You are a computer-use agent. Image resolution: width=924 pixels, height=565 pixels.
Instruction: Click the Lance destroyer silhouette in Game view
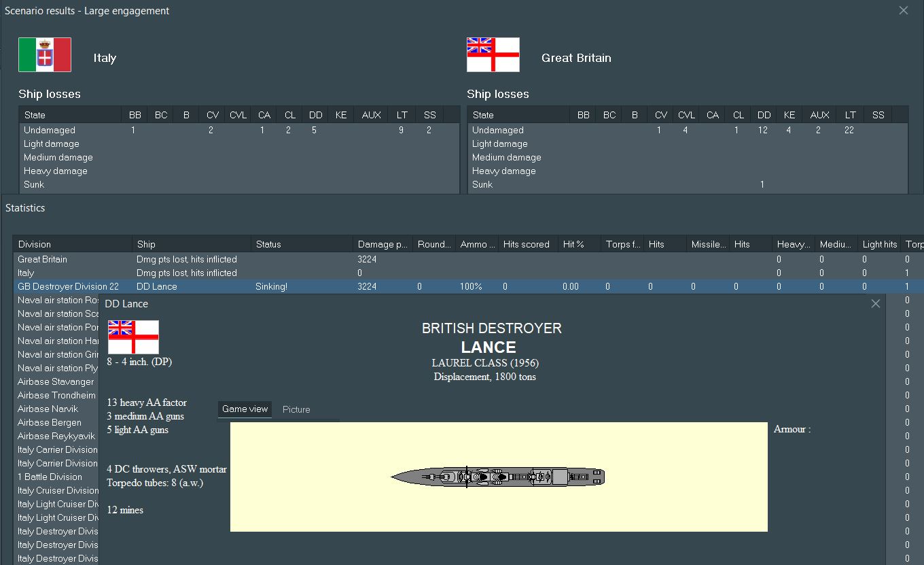click(x=498, y=477)
